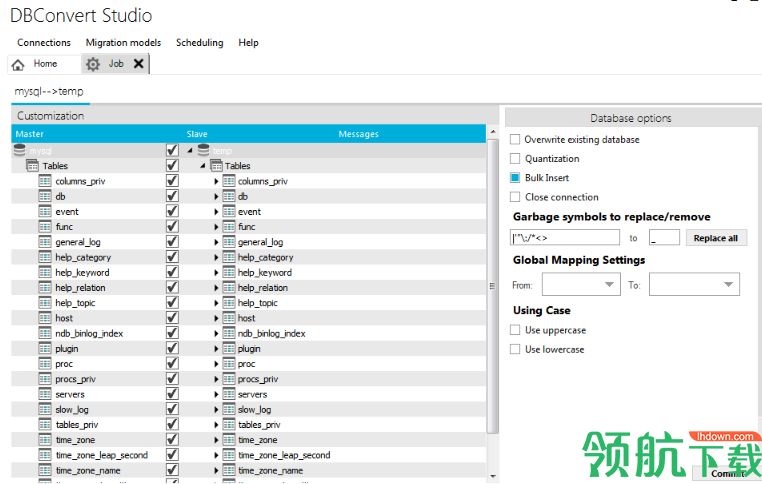Image resolution: width=762 pixels, height=484 pixels.
Task: Check the Use uppercase option
Action: click(515, 330)
